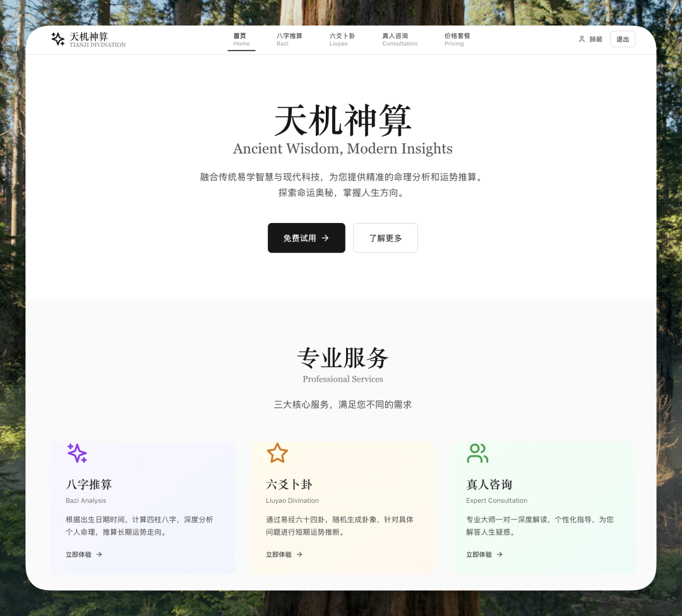This screenshot has height=616, width=682.
Task: Open the 真人咨询 Consultation nav tab
Action: (x=400, y=39)
